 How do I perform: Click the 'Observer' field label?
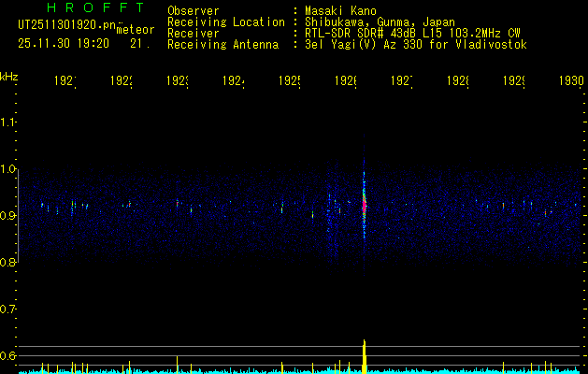pos(194,10)
